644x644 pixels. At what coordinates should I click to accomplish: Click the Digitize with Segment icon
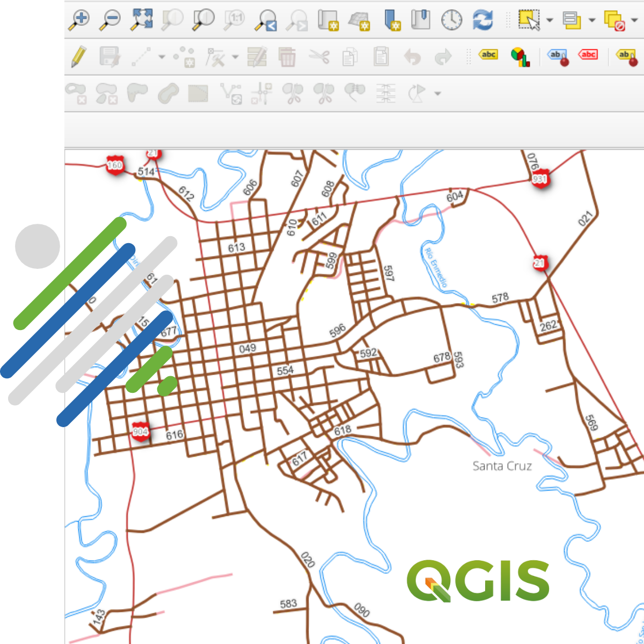141,57
